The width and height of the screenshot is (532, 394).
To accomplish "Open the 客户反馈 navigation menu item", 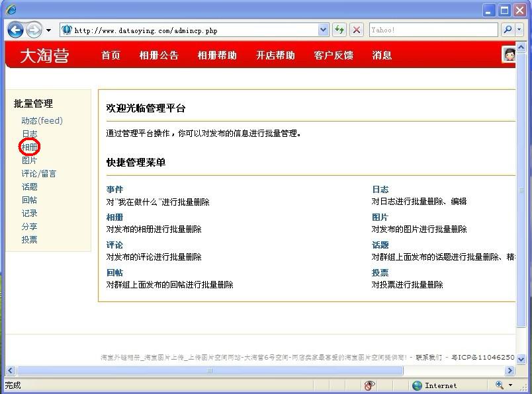I will [334, 56].
